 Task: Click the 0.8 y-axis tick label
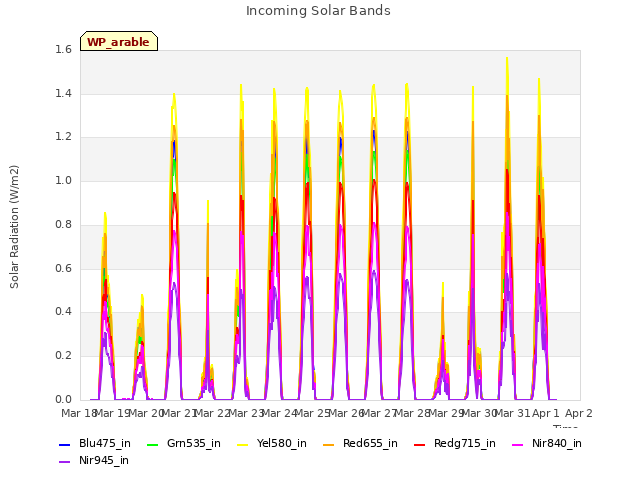[x=63, y=224]
